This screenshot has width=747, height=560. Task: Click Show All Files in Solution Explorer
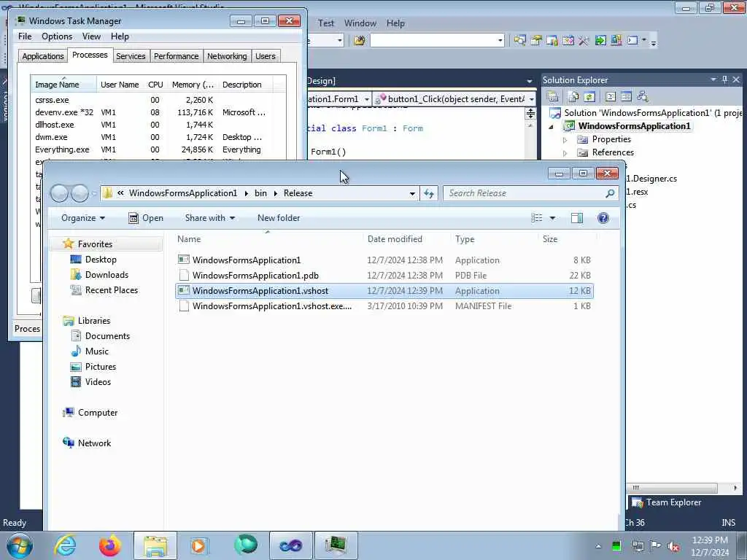[573, 97]
